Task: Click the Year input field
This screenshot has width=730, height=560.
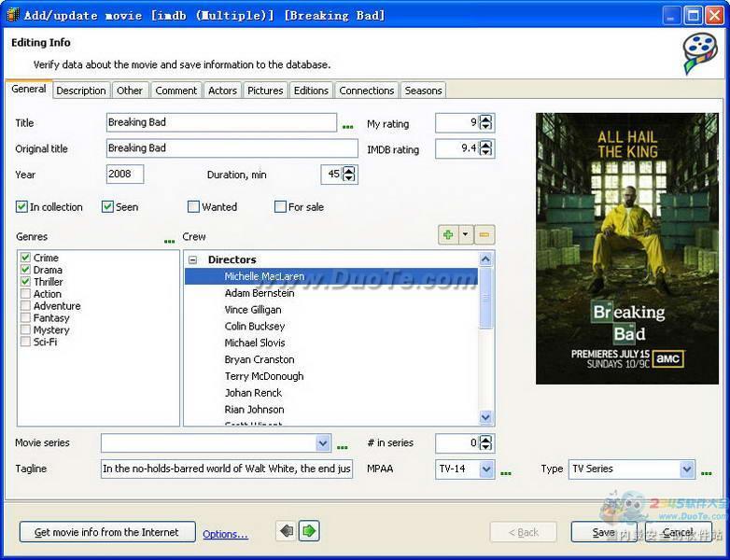Action: pos(125,175)
